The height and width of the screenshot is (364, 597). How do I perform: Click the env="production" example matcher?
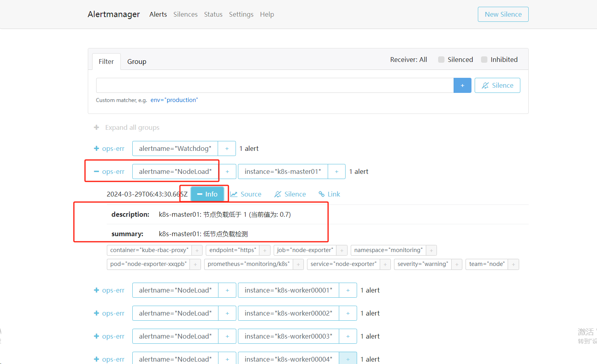click(x=174, y=100)
